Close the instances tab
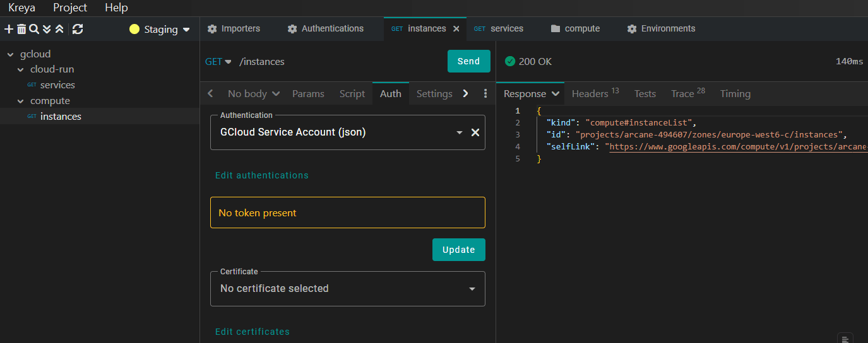The height and width of the screenshot is (343, 868). pos(456,28)
